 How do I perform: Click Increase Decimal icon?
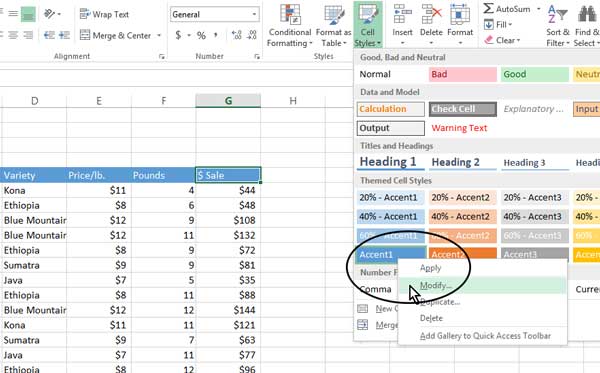coord(236,36)
